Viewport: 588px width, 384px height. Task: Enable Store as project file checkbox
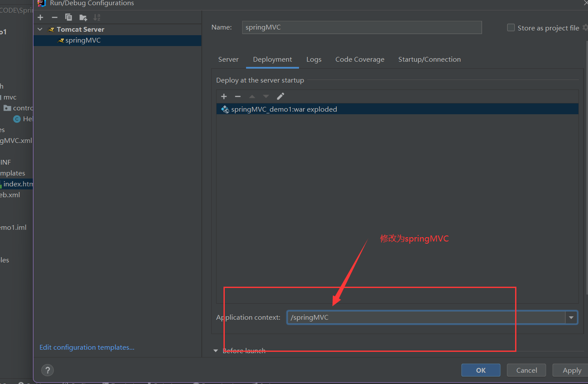(x=511, y=28)
